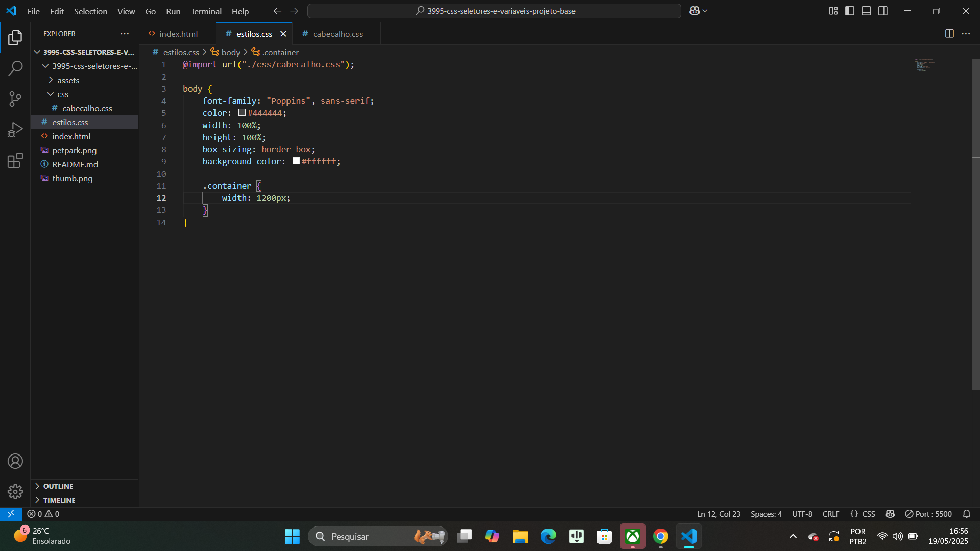The width and height of the screenshot is (980, 551).
Task: Open Xbox app from the taskbar
Action: pyautogui.click(x=633, y=537)
